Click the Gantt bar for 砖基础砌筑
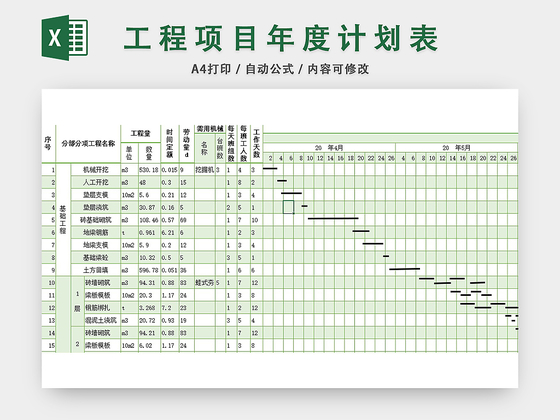The image size is (560, 420). (333, 218)
